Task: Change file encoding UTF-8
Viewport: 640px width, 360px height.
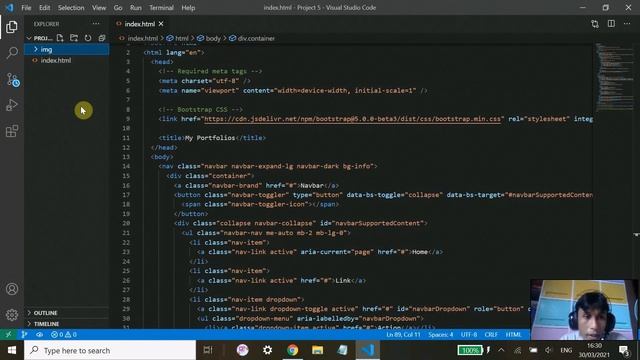Action: coord(469,334)
